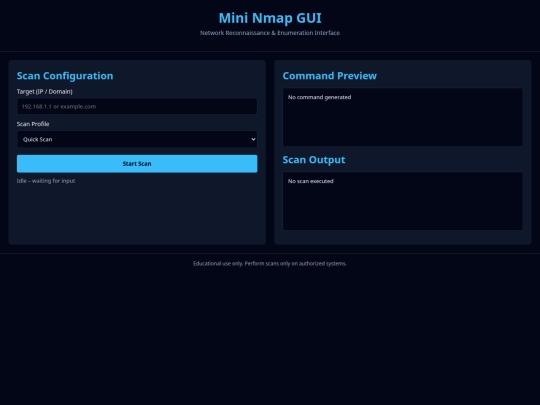Click the Scan Configuration heading
This screenshot has width=540, height=405.
65,76
